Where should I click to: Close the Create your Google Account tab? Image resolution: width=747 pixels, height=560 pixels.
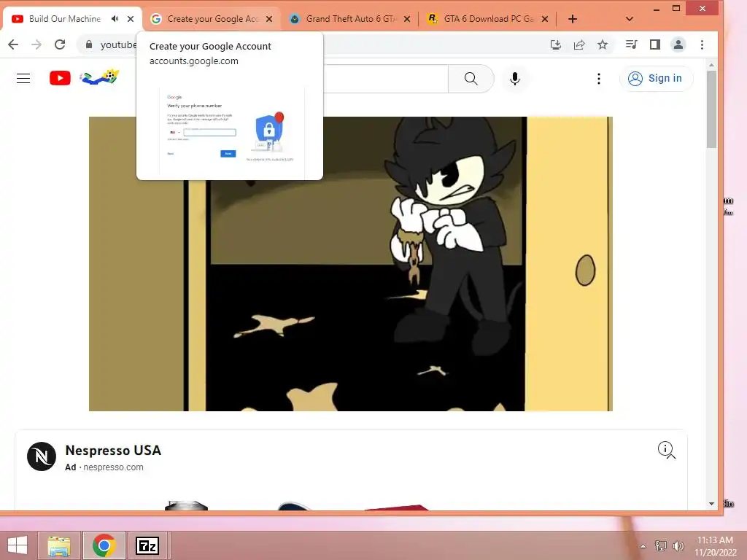[268, 19]
